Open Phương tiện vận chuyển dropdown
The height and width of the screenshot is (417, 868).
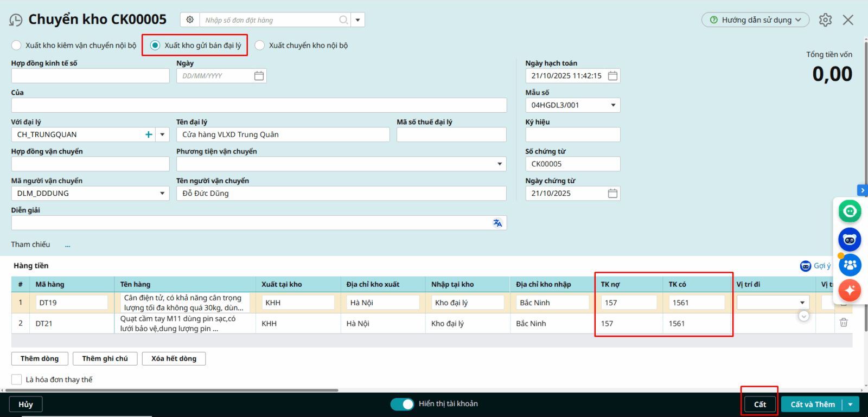point(500,164)
